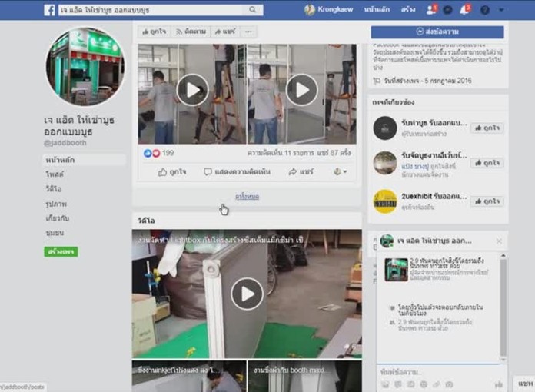Click the ดูทั้งหมด see all link
The height and width of the screenshot is (392, 535).
[x=247, y=197]
